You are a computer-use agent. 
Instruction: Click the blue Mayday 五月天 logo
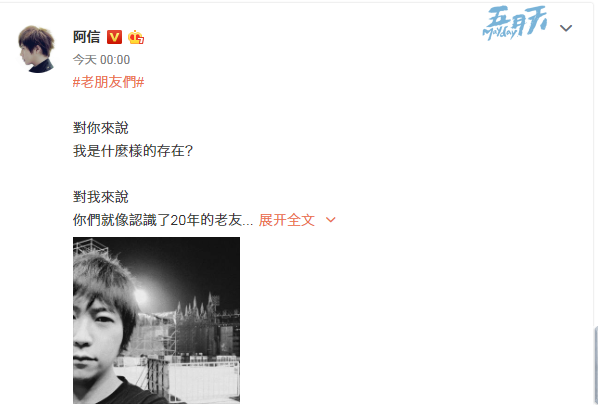(x=514, y=23)
